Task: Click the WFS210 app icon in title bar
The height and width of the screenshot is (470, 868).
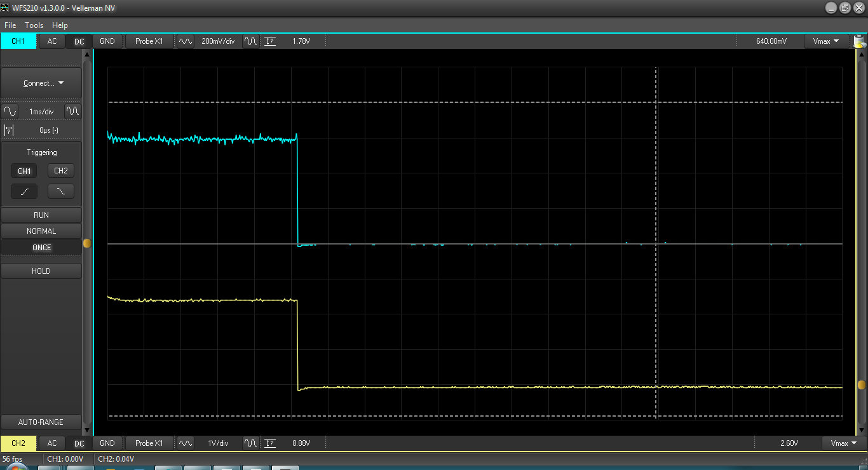Action: [x=6, y=8]
